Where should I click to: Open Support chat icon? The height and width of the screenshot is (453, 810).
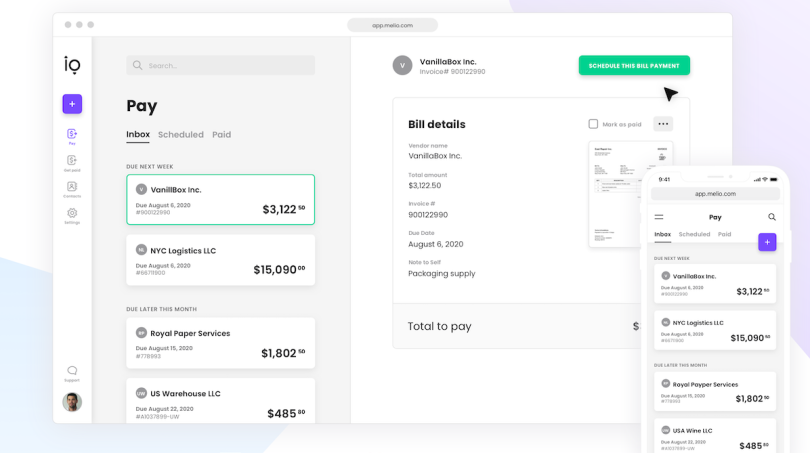click(x=72, y=372)
